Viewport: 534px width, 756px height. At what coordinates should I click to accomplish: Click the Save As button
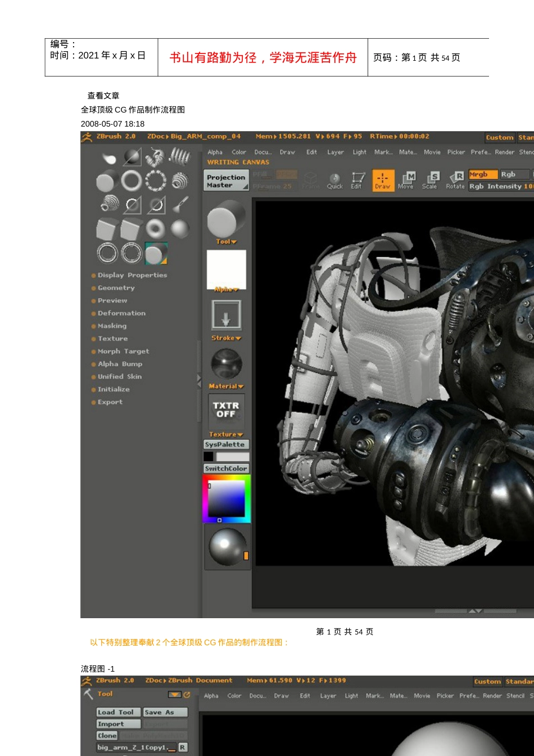pos(165,712)
